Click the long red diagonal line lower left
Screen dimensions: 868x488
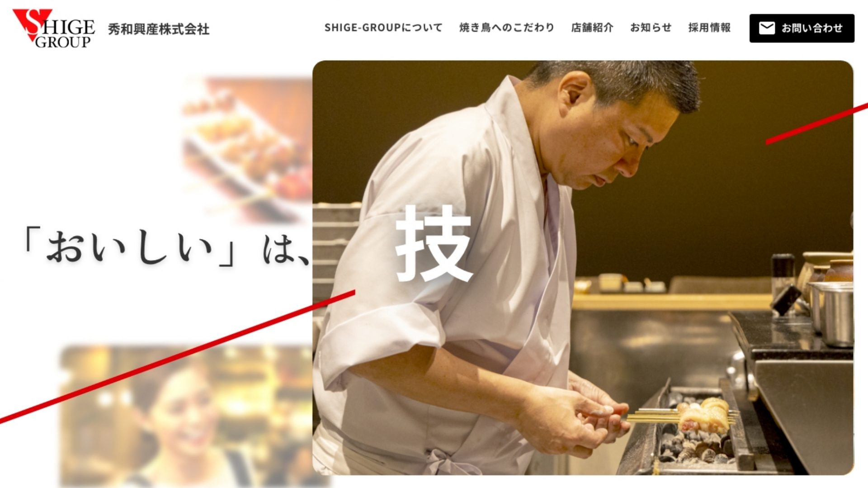click(177, 357)
